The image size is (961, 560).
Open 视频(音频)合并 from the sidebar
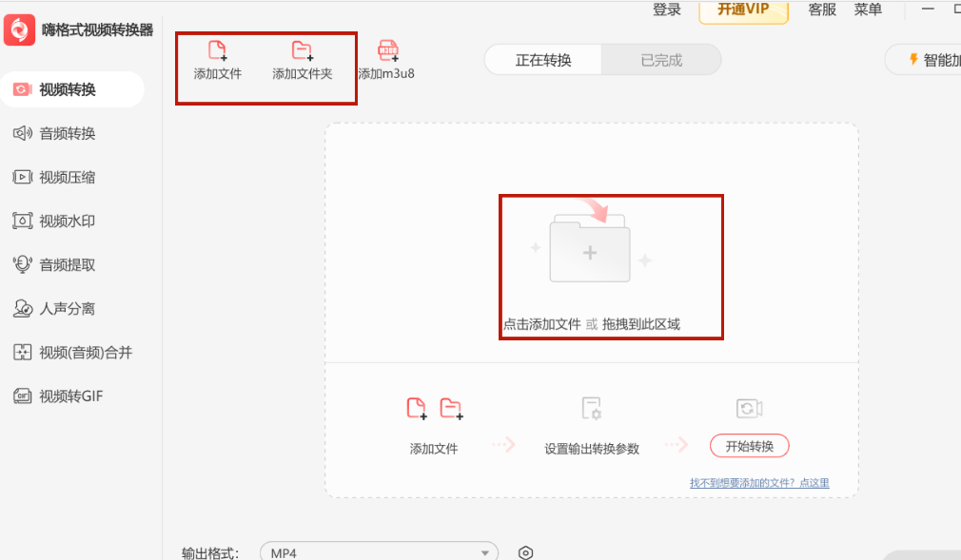(71, 352)
